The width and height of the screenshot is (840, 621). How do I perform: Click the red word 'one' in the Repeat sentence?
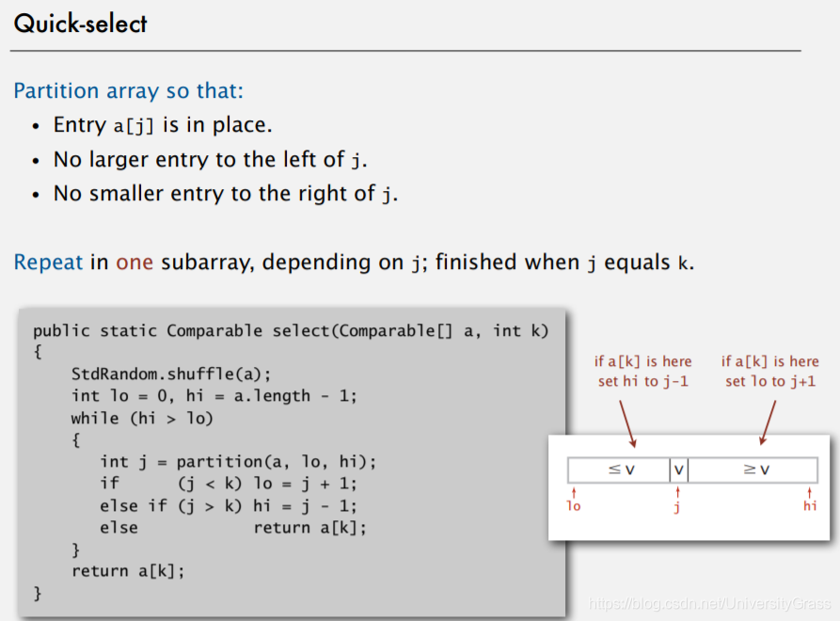(135, 263)
